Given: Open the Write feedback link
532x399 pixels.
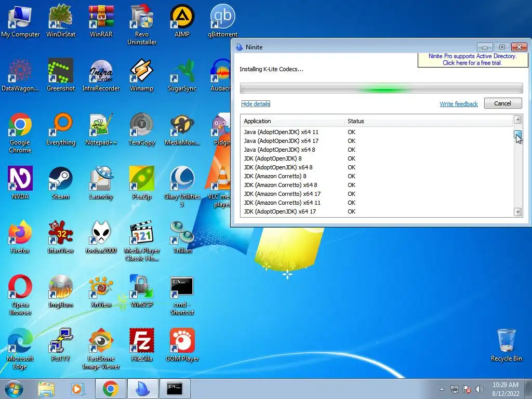Looking at the screenshot, I should tap(458, 104).
